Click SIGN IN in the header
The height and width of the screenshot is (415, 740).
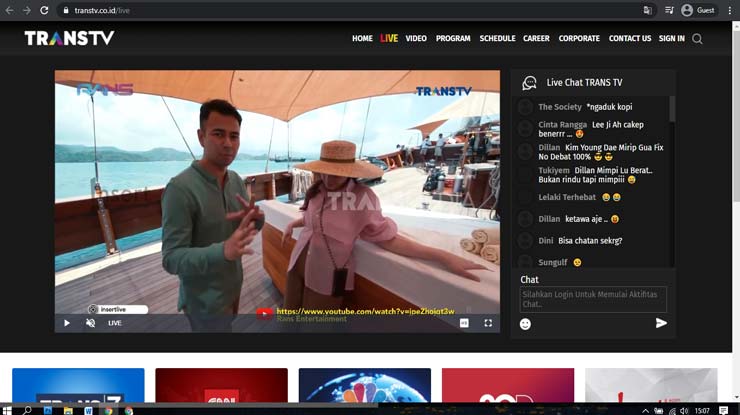(x=672, y=38)
